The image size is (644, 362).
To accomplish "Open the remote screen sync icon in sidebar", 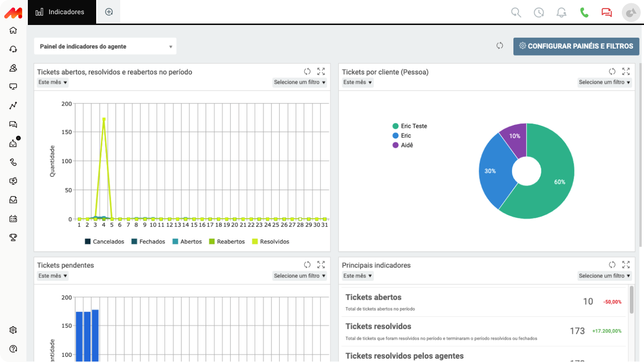I will (x=13, y=181).
